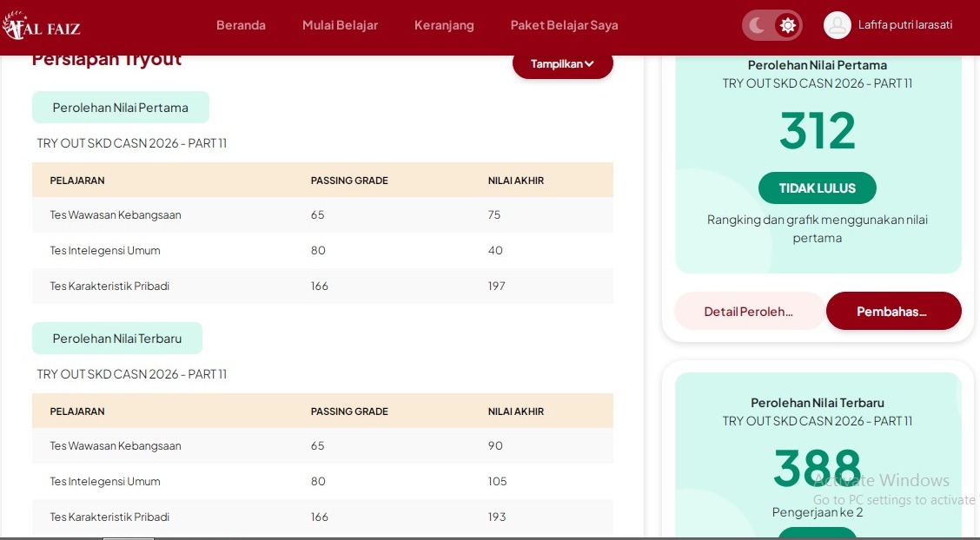Viewport: 980px width, 540px height.
Task: Select Tes Intelegensi Umum row scoring 40
Action: [322, 250]
